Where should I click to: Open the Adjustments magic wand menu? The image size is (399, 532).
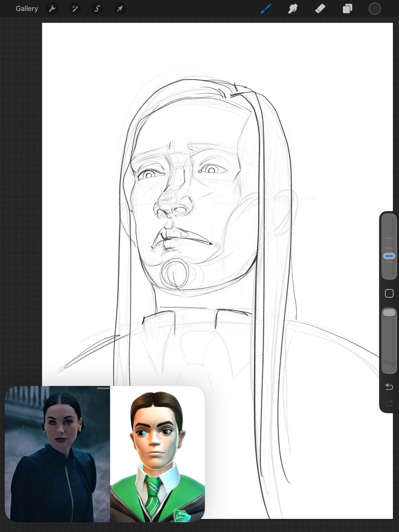point(75,8)
